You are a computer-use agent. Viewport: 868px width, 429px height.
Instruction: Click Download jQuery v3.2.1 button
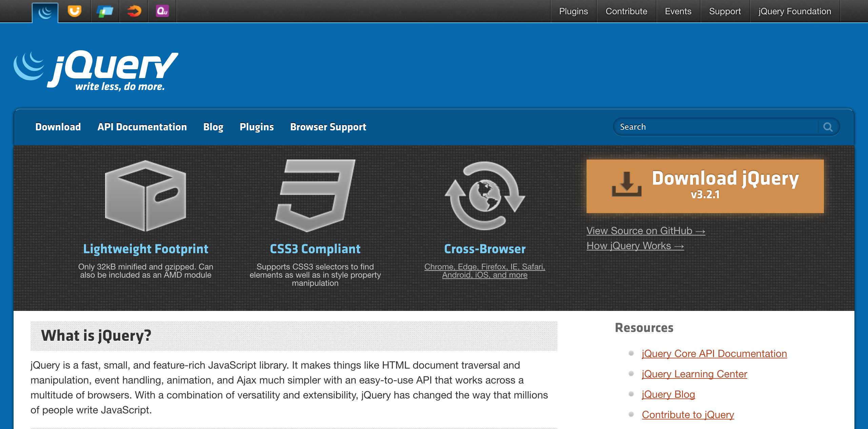click(x=705, y=186)
